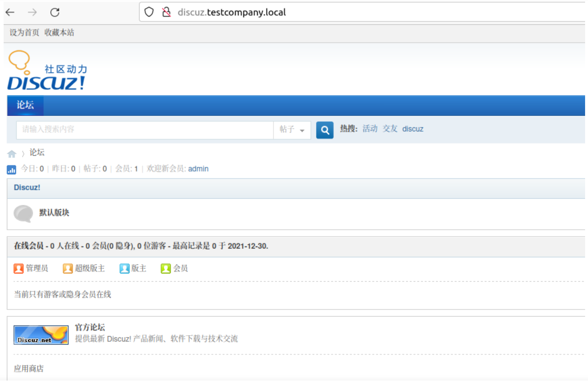Open the 论坛 breadcrumb link

click(x=37, y=153)
